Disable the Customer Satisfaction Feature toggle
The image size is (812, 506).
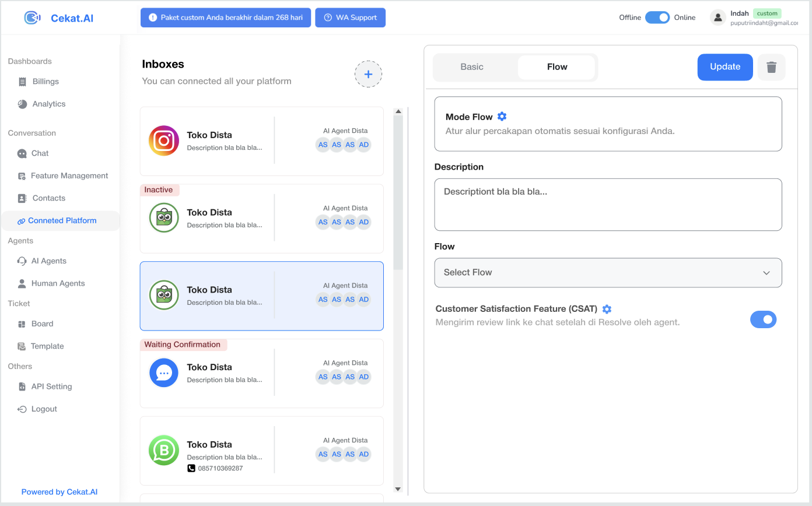[x=763, y=319]
